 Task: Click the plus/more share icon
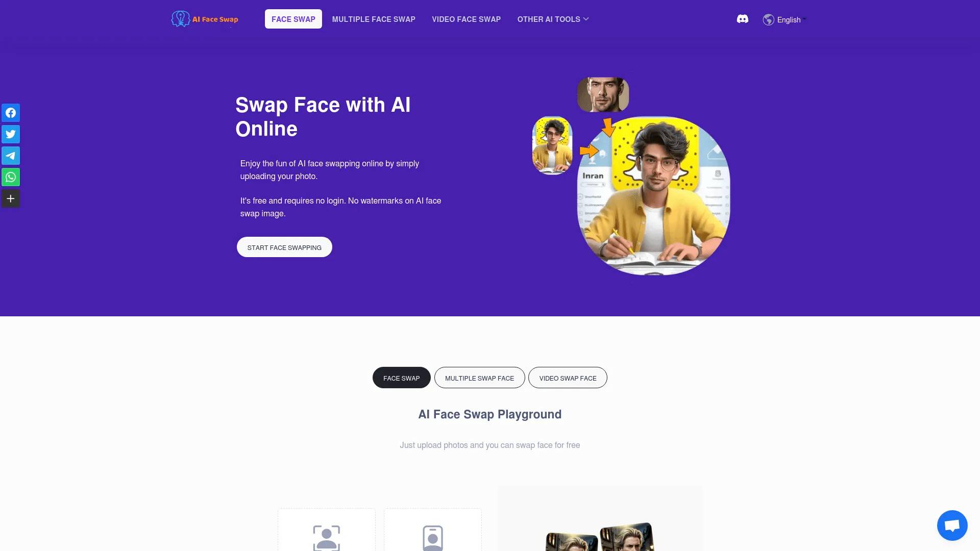10,198
